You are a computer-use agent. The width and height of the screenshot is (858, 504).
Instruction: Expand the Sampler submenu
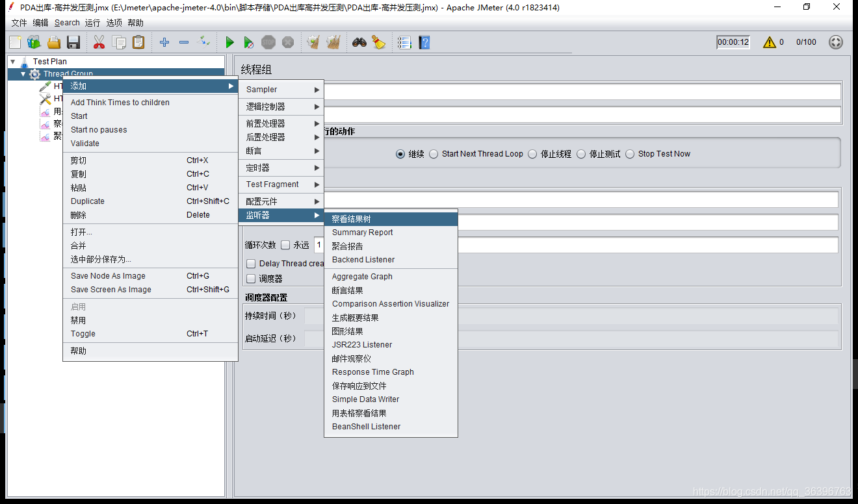click(x=281, y=90)
